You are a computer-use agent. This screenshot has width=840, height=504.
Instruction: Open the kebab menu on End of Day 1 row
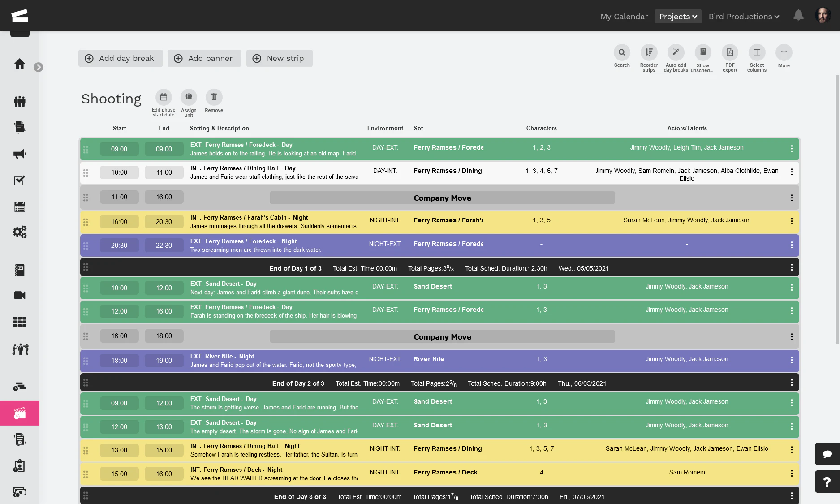(x=791, y=267)
